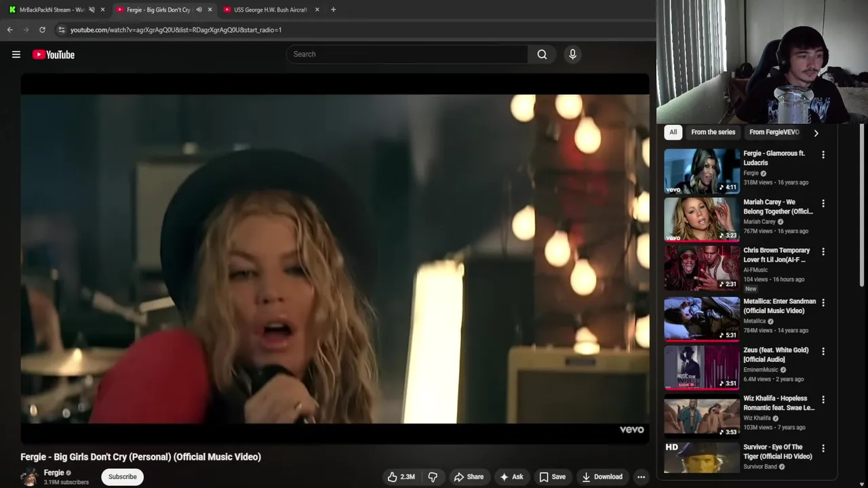Dislike the video with thumbs down
The height and width of the screenshot is (488, 868).
[x=433, y=476]
